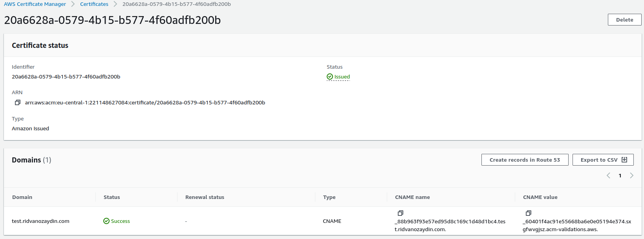The height and width of the screenshot is (239, 644).
Task: Click the CNAME type cell in domain row
Action: click(332, 221)
